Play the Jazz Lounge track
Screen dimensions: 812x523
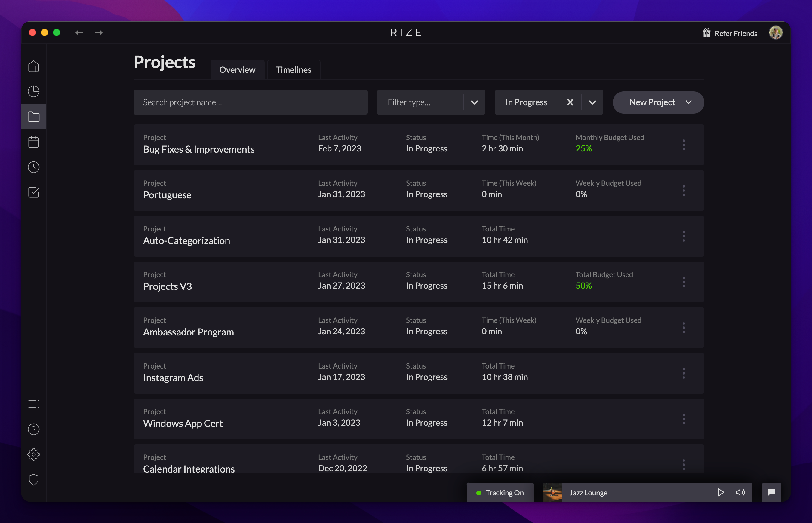[721, 492]
